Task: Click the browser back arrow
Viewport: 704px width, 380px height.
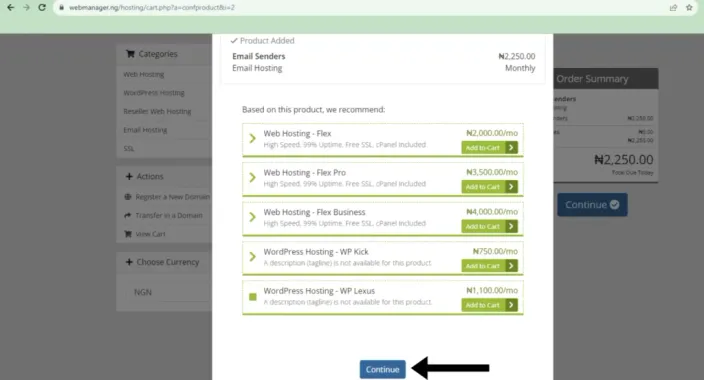Action: click(10, 7)
